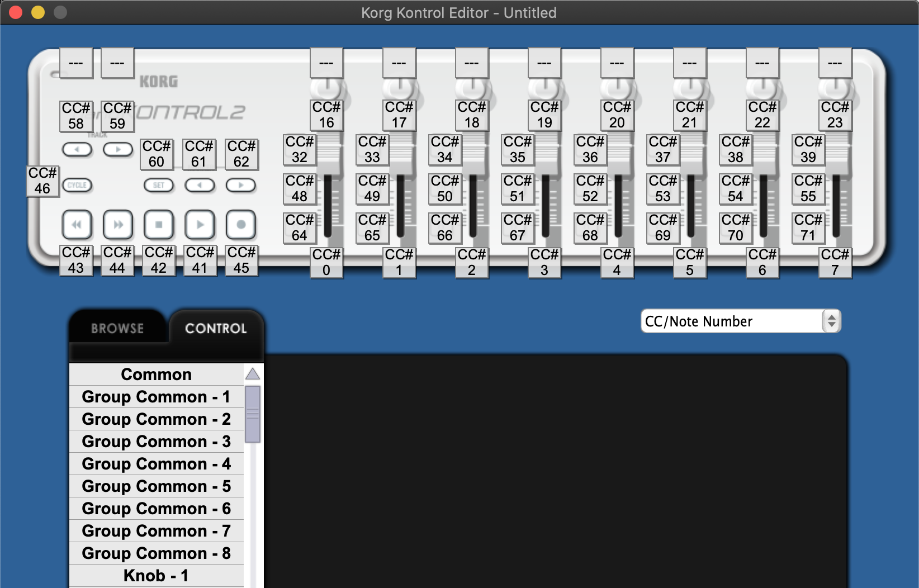
Task: Select the CC# 45 record label
Action: [241, 260]
